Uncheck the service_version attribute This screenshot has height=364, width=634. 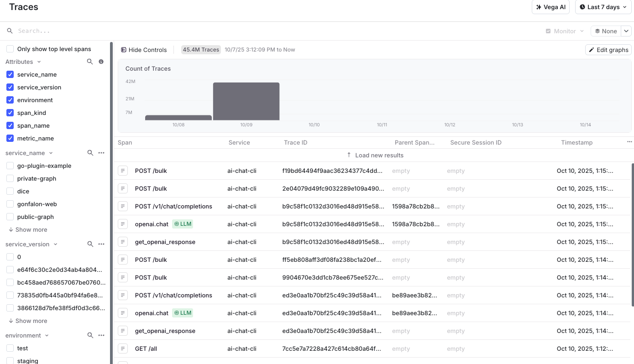10,87
